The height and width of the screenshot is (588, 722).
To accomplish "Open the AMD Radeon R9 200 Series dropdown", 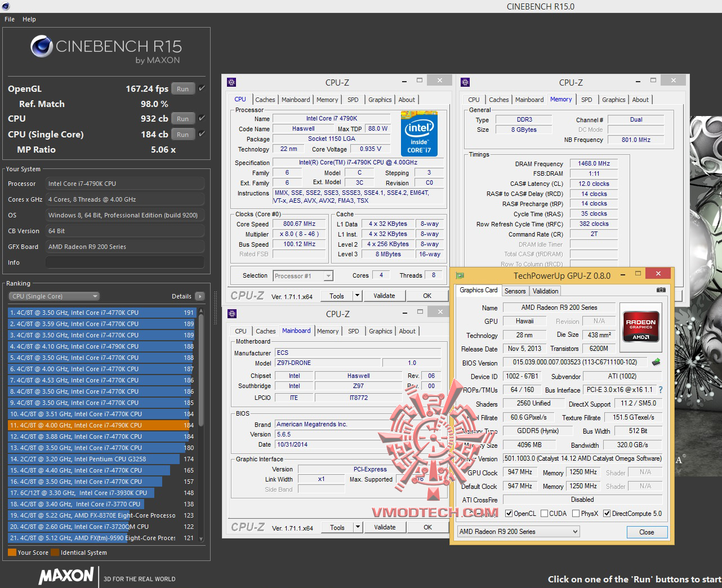I will coord(518,532).
